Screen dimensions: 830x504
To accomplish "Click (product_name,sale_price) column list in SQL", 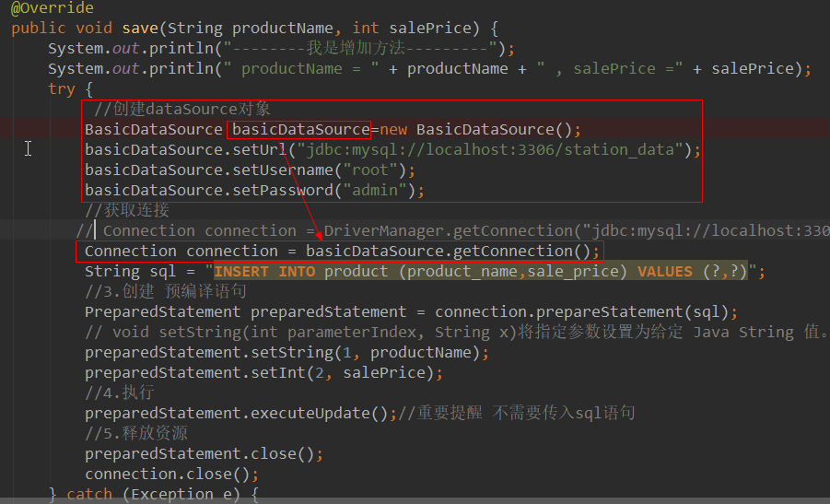I will (x=513, y=272).
